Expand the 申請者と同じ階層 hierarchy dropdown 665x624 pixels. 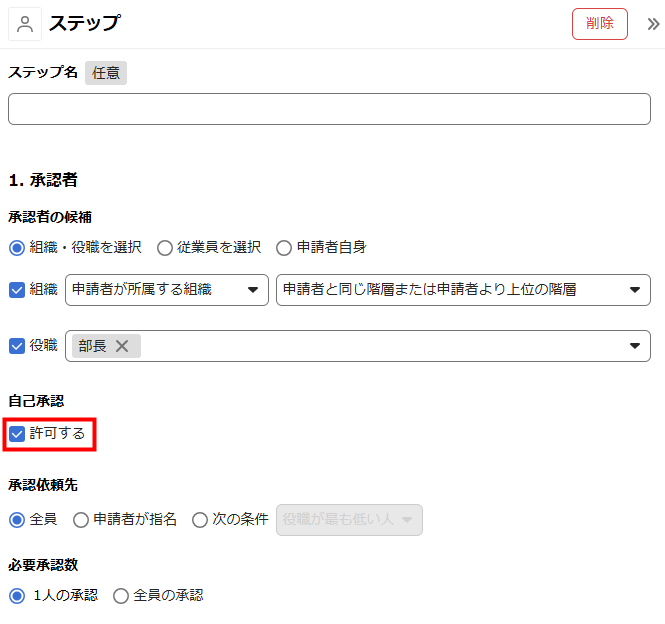[x=462, y=290]
